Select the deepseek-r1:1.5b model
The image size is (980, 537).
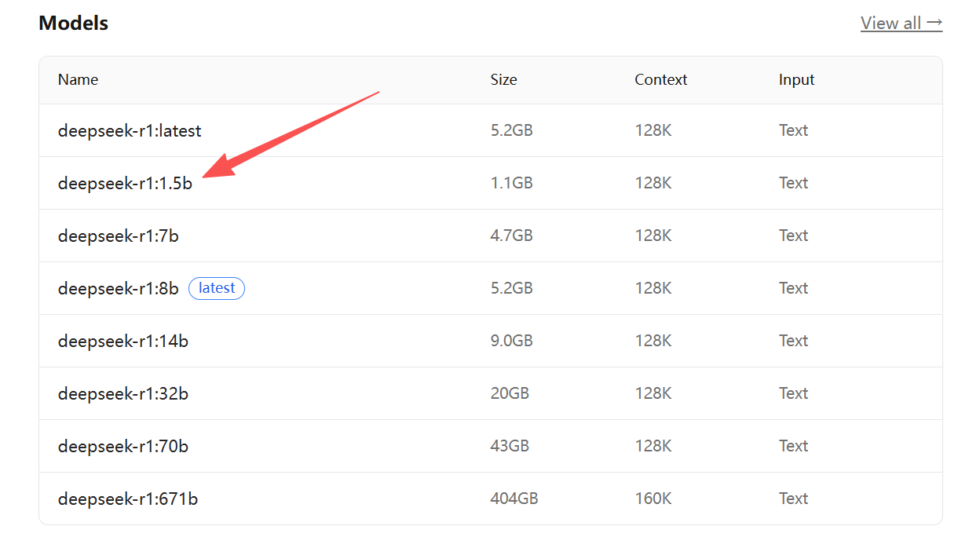[125, 184]
